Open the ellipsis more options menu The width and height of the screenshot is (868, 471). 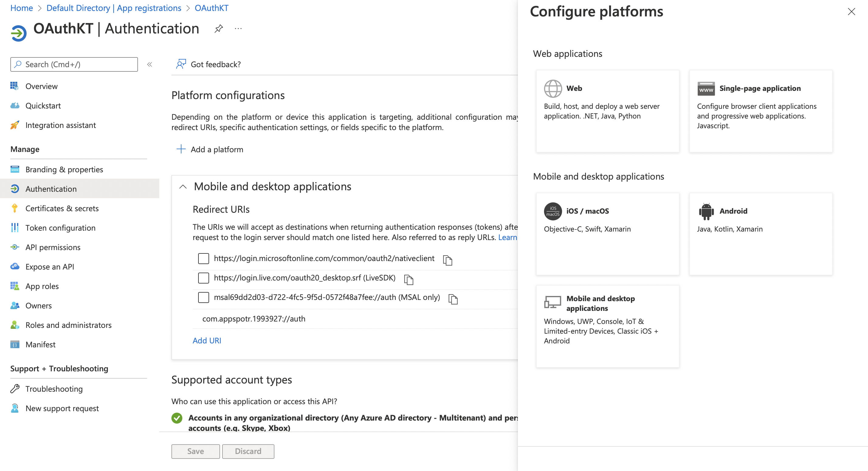click(x=238, y=29)
